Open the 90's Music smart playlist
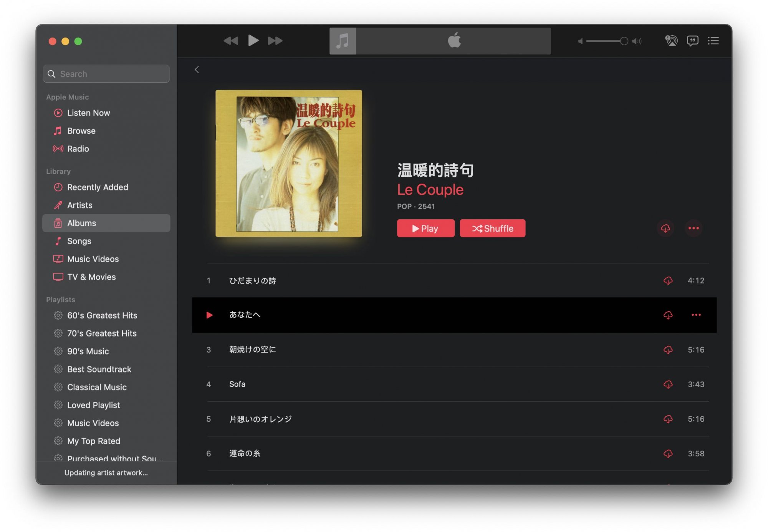 tap(88, 351)
